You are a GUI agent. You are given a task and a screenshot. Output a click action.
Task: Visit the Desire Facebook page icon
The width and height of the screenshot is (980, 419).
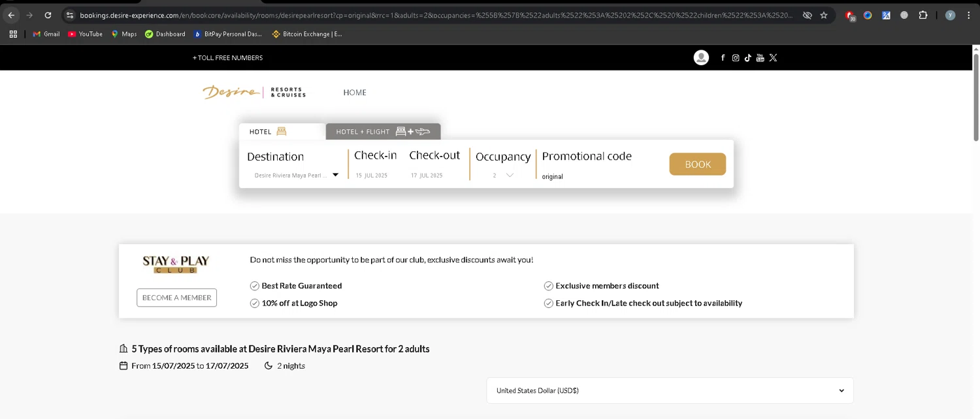coord(723,58)
